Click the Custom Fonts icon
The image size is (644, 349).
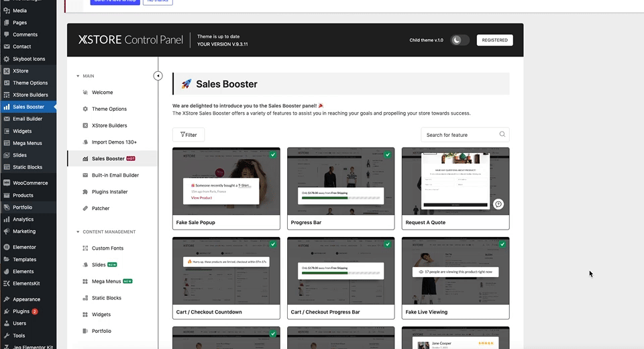[85, 248]
